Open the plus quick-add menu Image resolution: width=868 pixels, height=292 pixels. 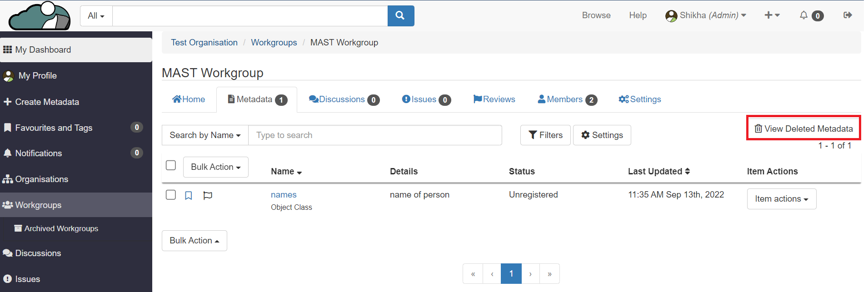click(x=772, y=15)
